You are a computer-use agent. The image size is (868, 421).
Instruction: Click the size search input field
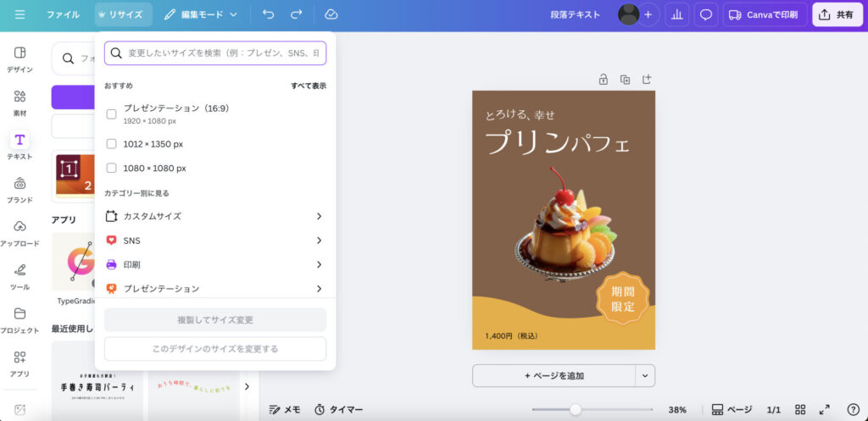pos(215,53)
